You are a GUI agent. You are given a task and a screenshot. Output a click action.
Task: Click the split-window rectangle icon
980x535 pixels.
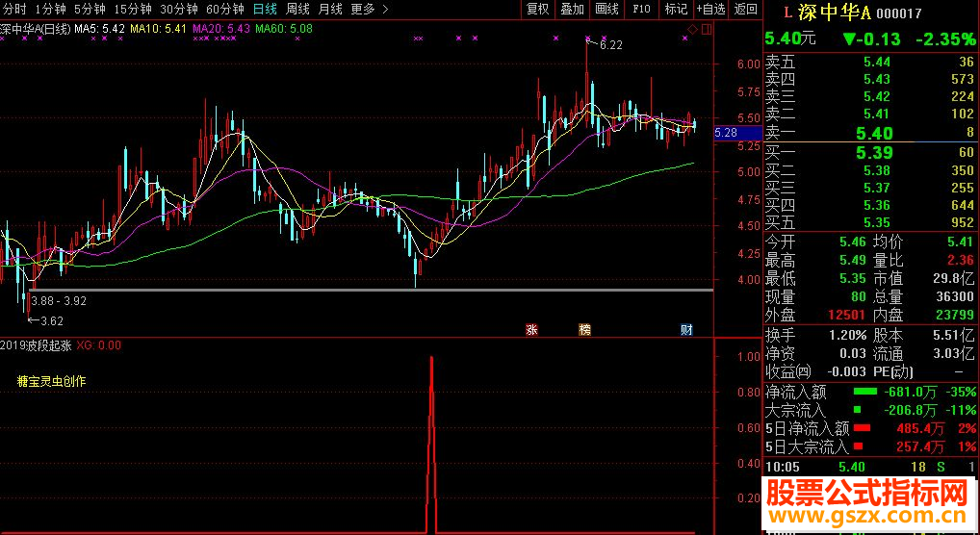(707, 30)
